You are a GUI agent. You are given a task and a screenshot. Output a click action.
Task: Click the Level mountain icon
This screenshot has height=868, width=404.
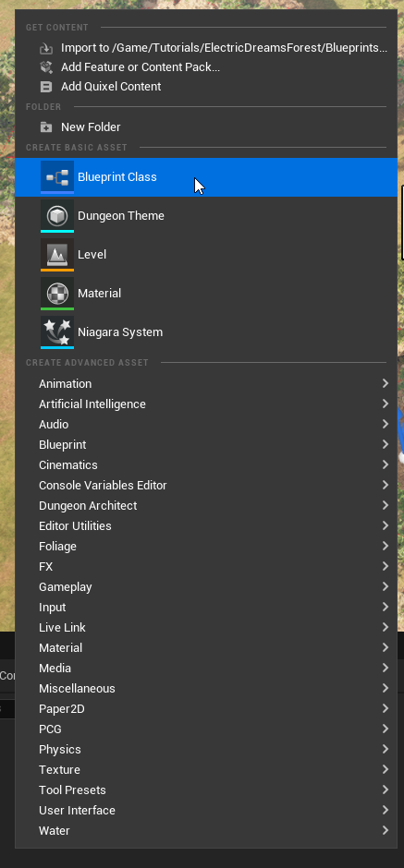tap(57, 255)
